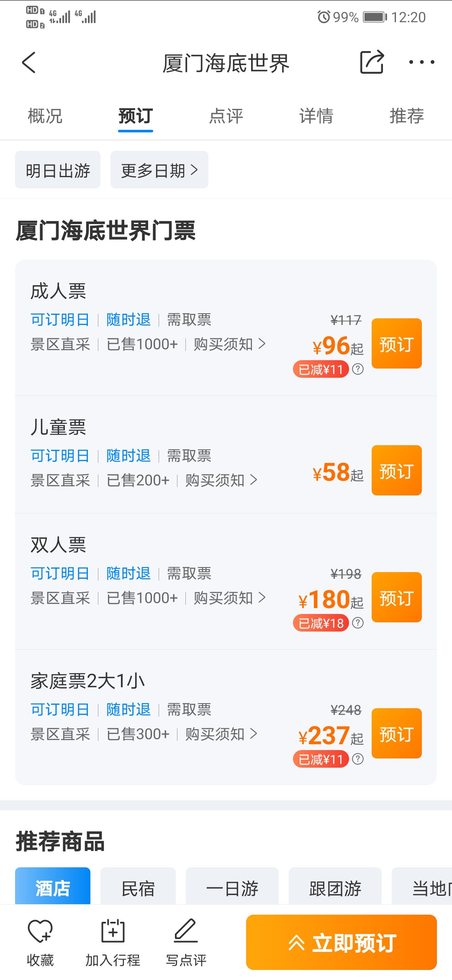The image size is (452, 980).
Task: Tap question mark beside 成人票 discount
Action: (x=358, y=369)
